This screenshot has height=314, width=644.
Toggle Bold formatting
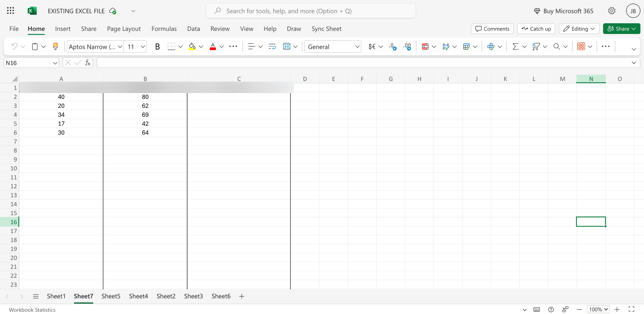click(157, 47)
